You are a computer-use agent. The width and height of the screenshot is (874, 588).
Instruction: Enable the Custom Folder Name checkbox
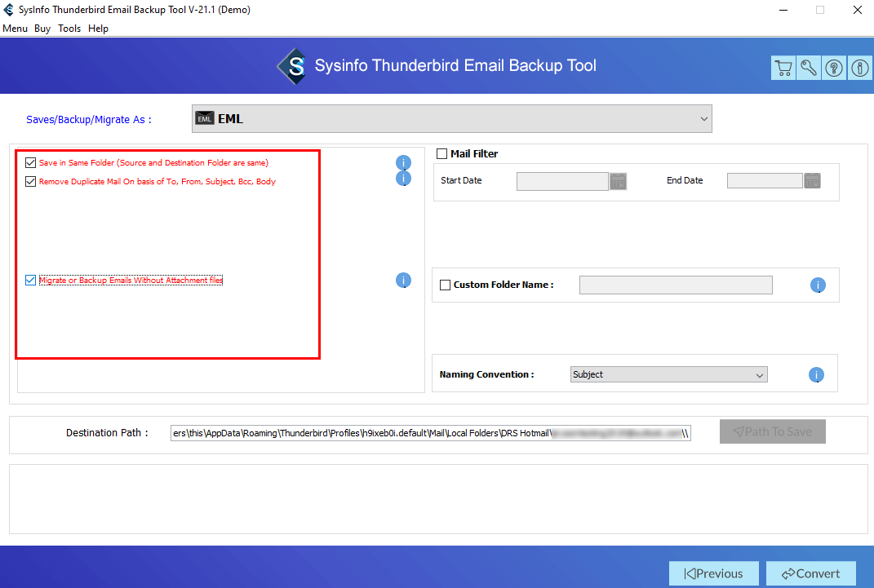[446, 285]
